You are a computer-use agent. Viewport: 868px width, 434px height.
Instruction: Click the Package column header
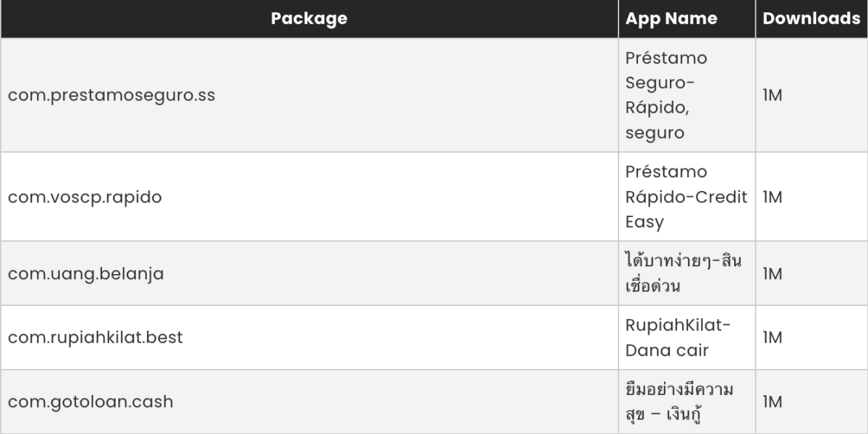pos(309,19)
